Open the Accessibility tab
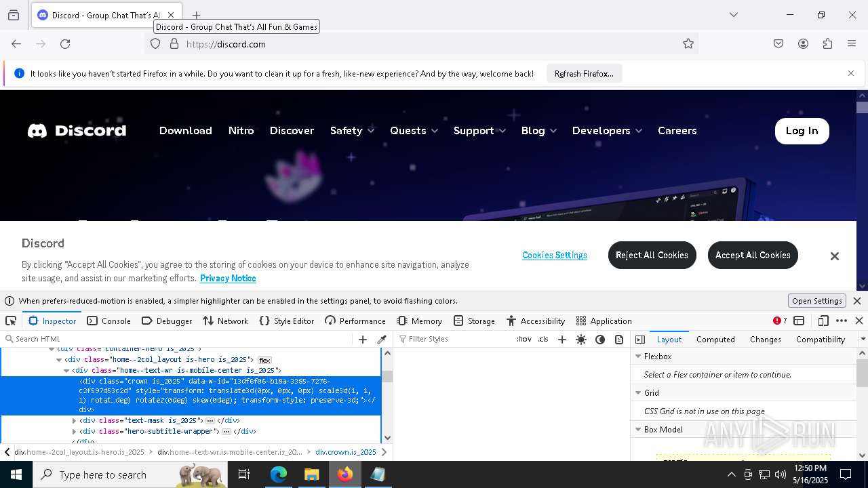 (536, 321)
